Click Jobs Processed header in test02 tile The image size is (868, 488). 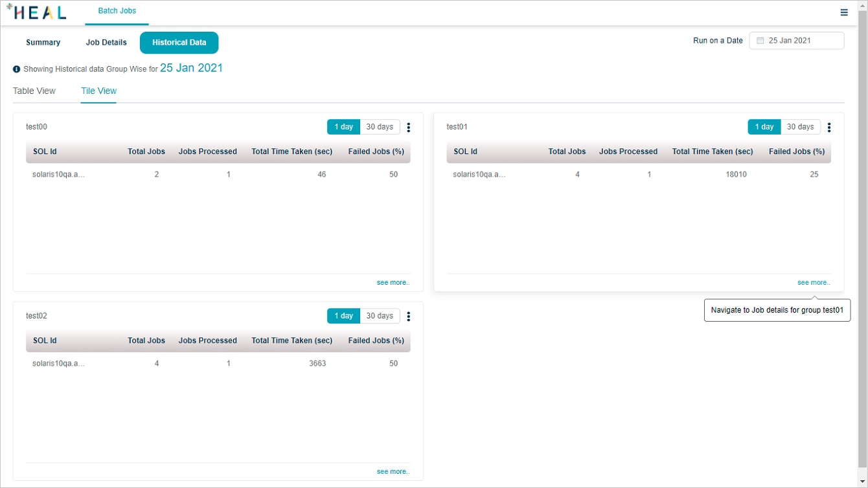[x=208, y=341]
